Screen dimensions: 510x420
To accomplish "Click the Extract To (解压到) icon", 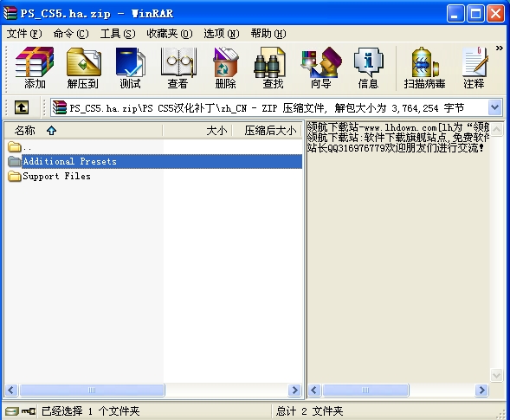I will point(82,68).
